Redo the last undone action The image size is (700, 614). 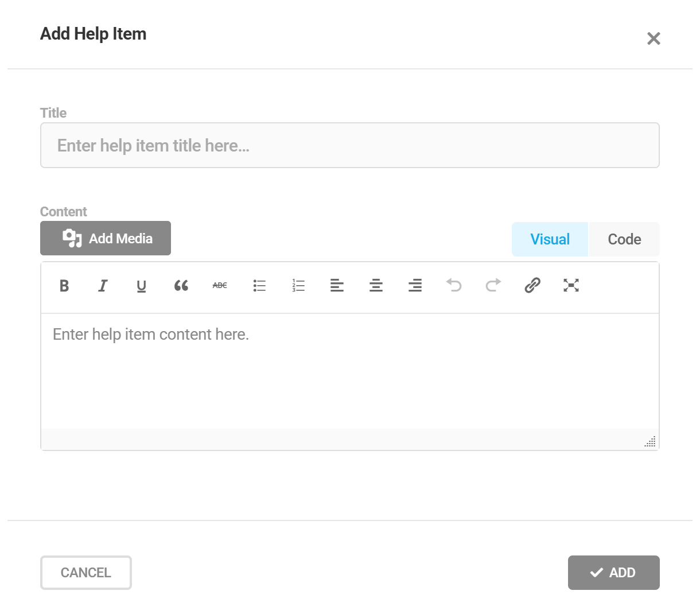coord(493,285)
